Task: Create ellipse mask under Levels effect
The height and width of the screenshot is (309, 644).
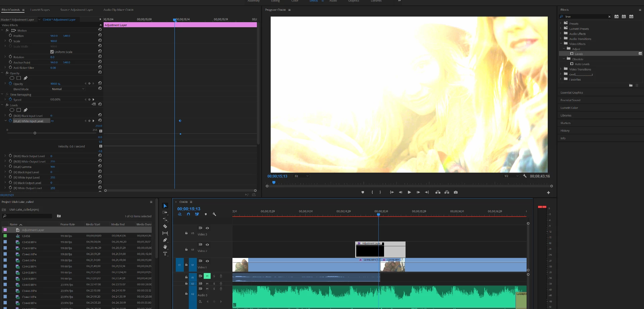Action: point(12,110)
